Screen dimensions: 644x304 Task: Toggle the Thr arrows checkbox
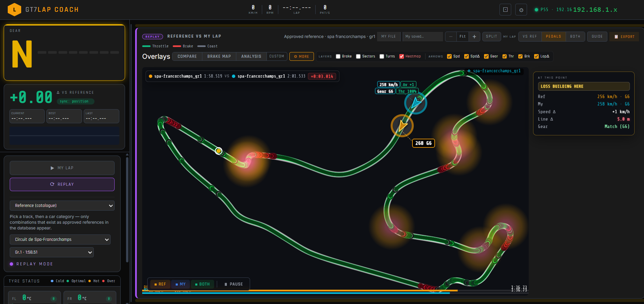coord(505,56)
